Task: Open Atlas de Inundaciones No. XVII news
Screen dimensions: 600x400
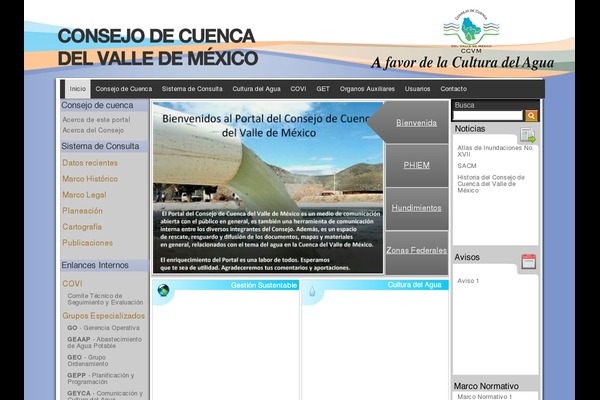Action: 495,151
